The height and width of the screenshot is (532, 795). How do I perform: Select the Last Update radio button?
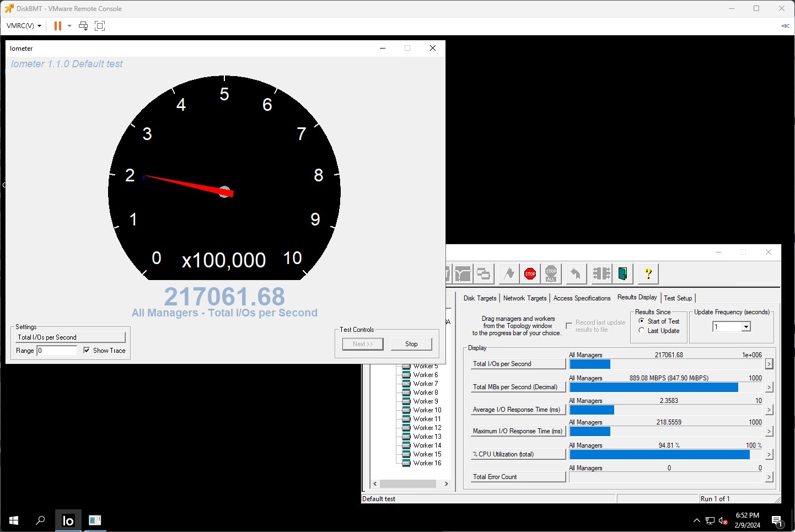coord(641,330)
